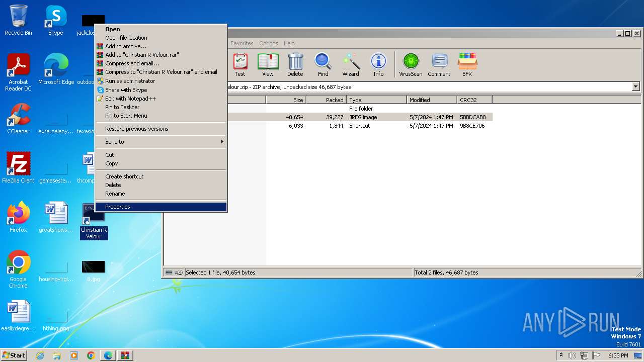Click the WinRAR taskbar button
644x362 pixels.
[125, 355]
